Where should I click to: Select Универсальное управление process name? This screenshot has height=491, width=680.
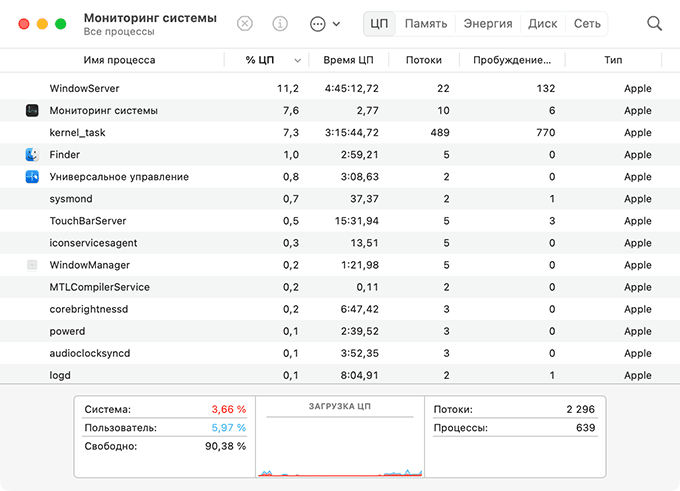(x=119, y=177)
